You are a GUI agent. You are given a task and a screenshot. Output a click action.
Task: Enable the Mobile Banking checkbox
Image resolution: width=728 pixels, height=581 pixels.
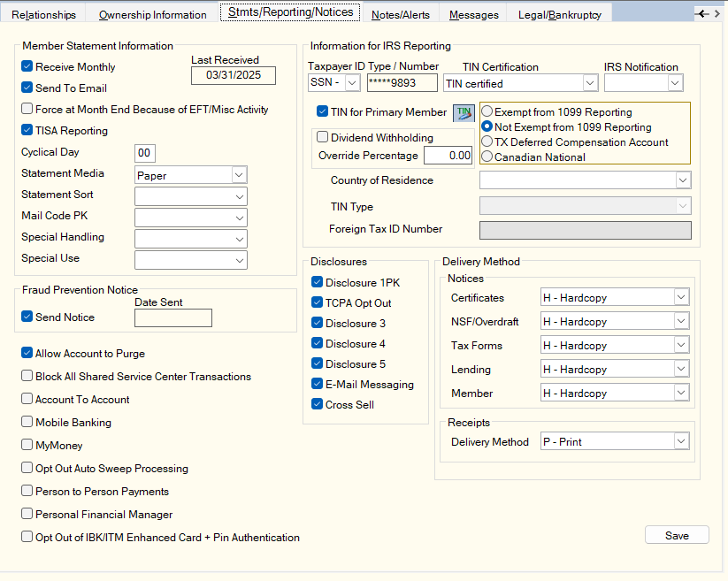(27, 422)
